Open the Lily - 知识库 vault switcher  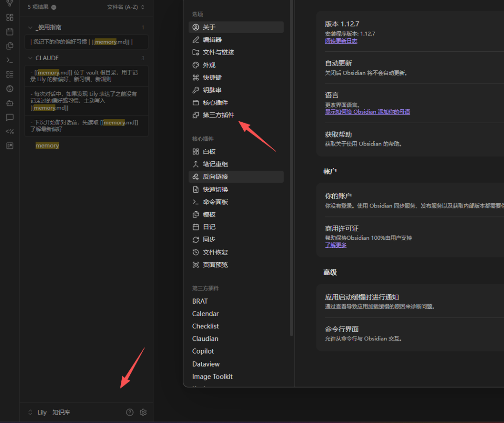pyautogui.click(x=49, y=412)
